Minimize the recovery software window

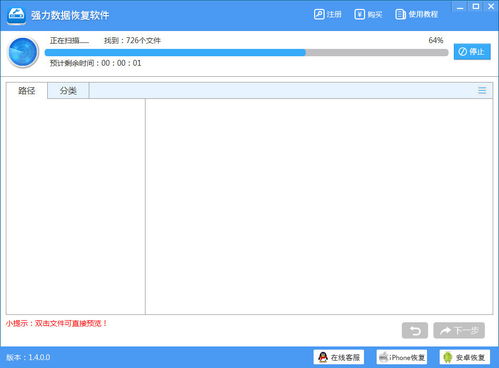pos(460,6)
